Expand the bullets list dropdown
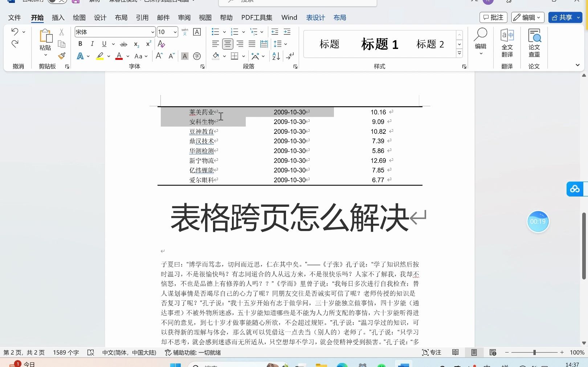588x367 pixels. click(x=224, y=32)
